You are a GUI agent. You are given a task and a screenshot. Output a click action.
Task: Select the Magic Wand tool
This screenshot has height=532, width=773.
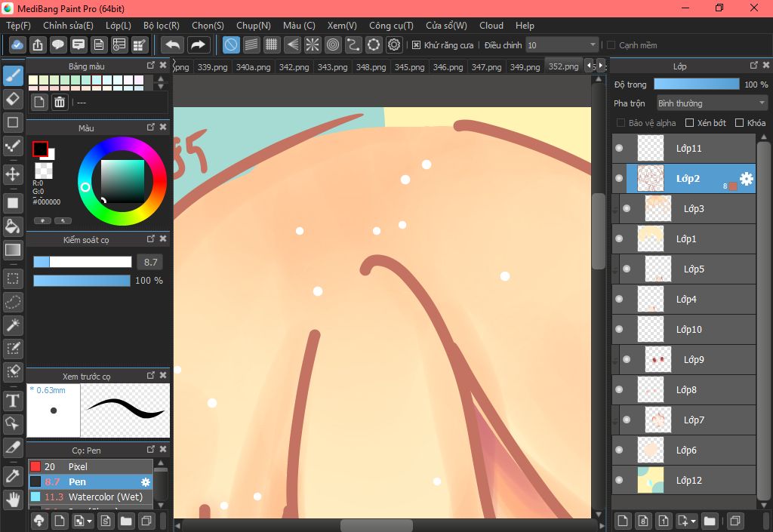pyautogui.click(x=13, y=325)
